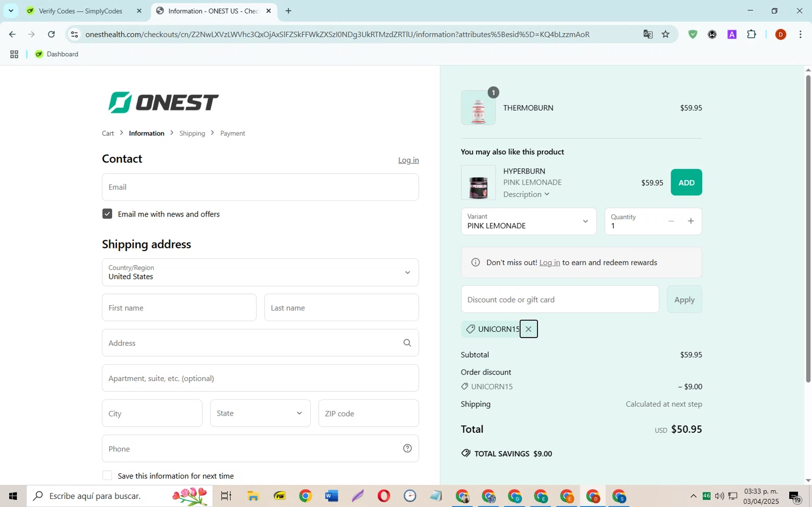The width and height of the screenshot is (812, 507).
Task: Click the City input field
Action: point(152,413)
